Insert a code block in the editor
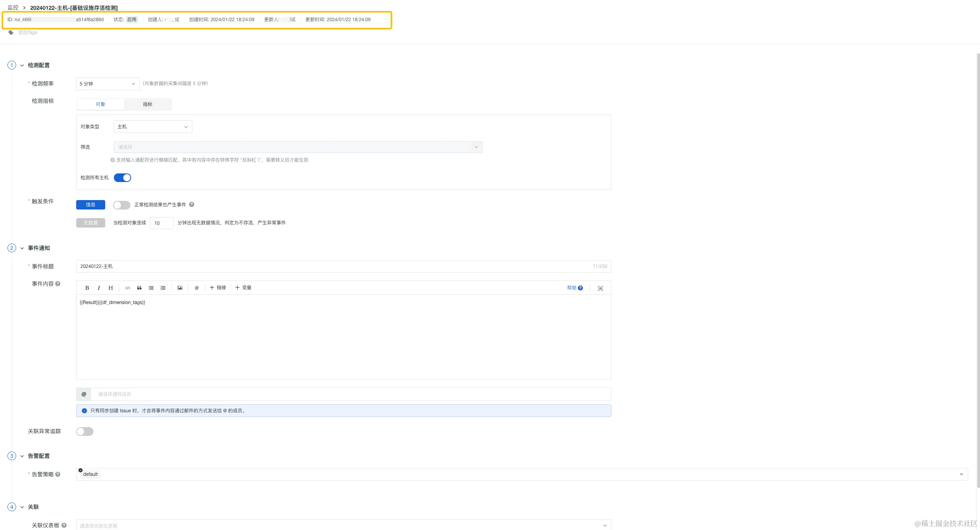Screen dimensions: 980x530 pos(128,288)
